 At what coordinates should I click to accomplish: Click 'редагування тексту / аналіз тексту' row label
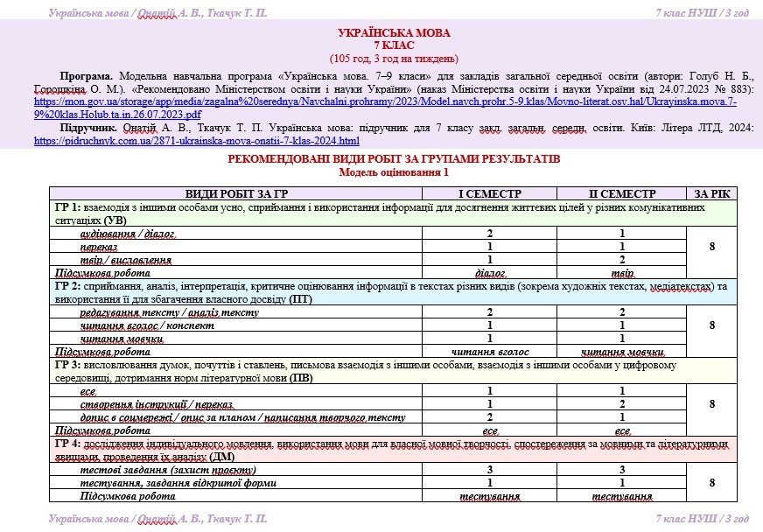[170, 312]
